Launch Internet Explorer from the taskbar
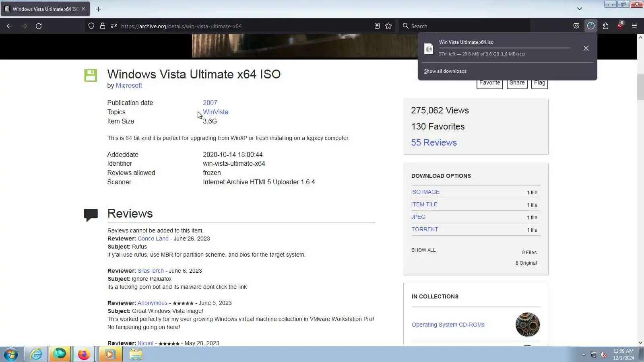The height and width of the screenshot is (362, 644). (x=36, y=354)
